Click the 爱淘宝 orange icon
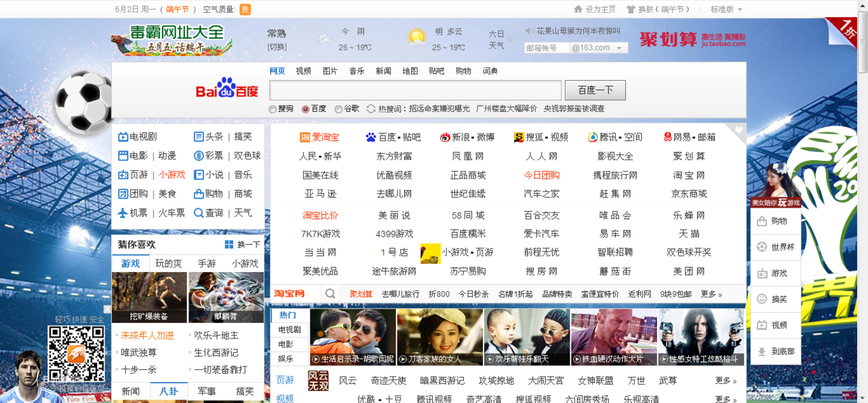Image resolution: width=868 pixels, height=403 pixels. pyautogui.click(x=304, y=137)
